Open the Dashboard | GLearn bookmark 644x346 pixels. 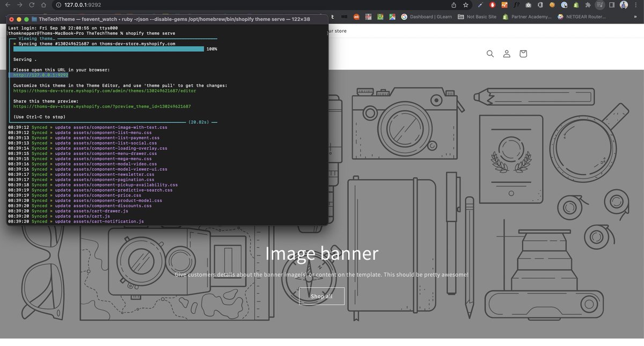coord(427,17)
